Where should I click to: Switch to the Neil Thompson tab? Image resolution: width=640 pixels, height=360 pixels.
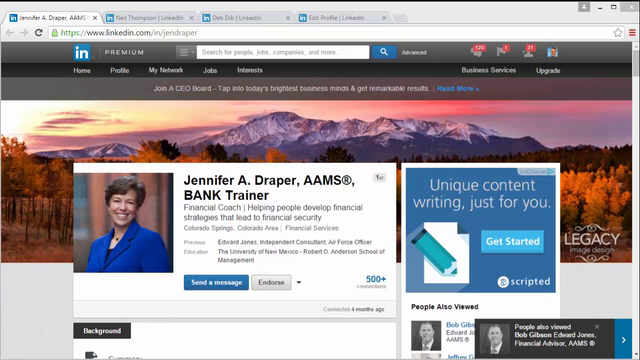(150, 18)
